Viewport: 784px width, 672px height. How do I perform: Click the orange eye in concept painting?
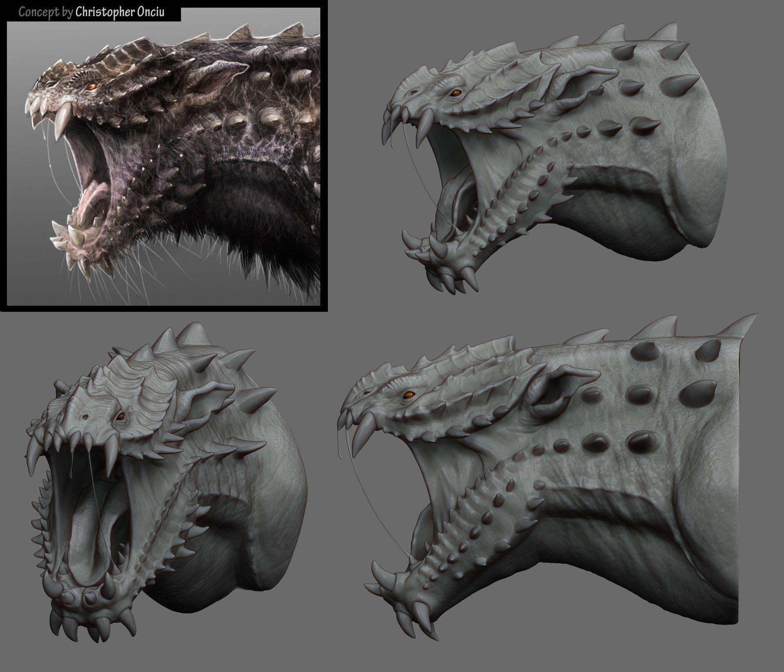93,86
